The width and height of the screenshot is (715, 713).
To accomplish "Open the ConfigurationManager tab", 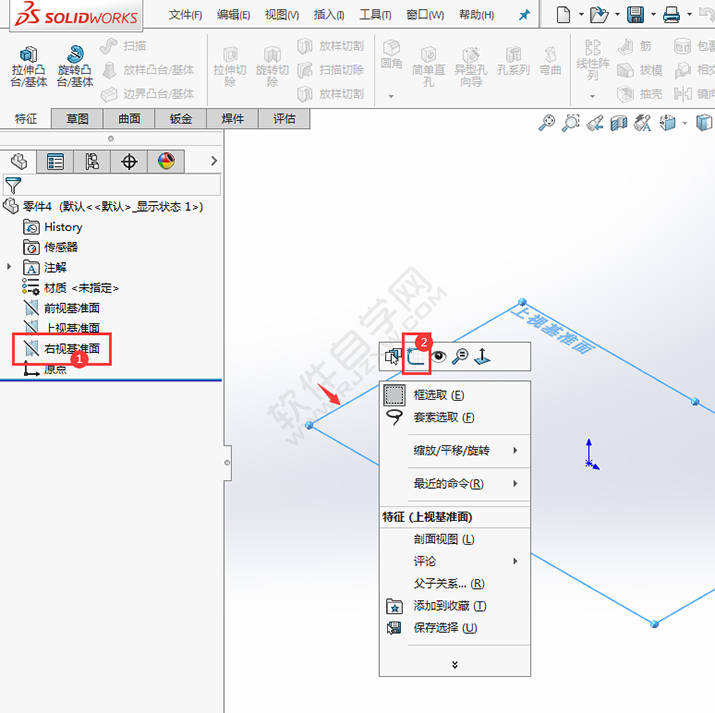I will 92,161.
